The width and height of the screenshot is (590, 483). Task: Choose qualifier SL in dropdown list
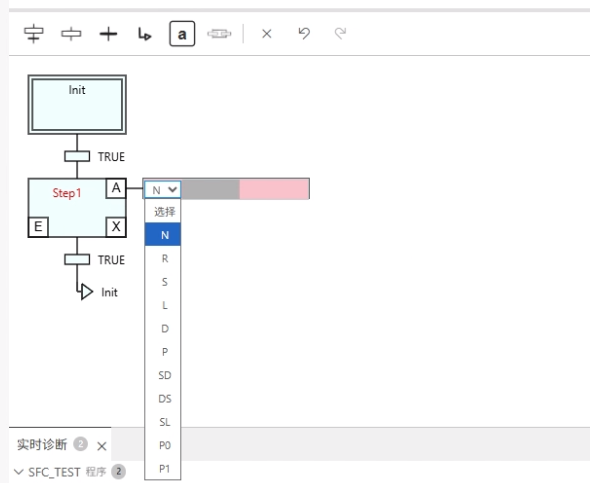pyautogui.click(x=163, y=421)
